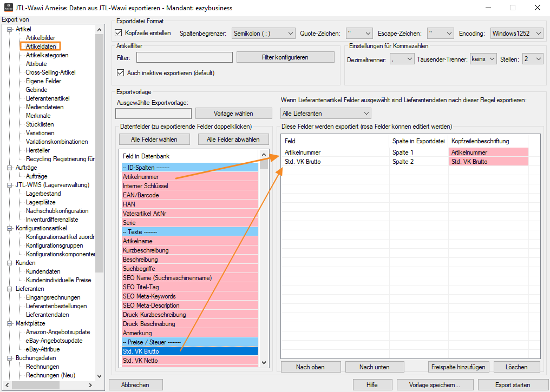
Task: Click the Nach oben button
Action: click(310, 367)
